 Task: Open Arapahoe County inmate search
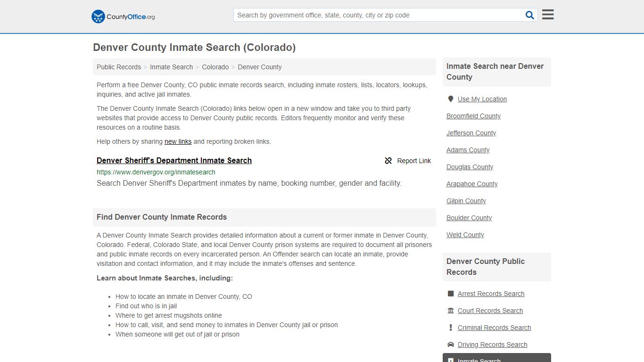coord(472,184)
